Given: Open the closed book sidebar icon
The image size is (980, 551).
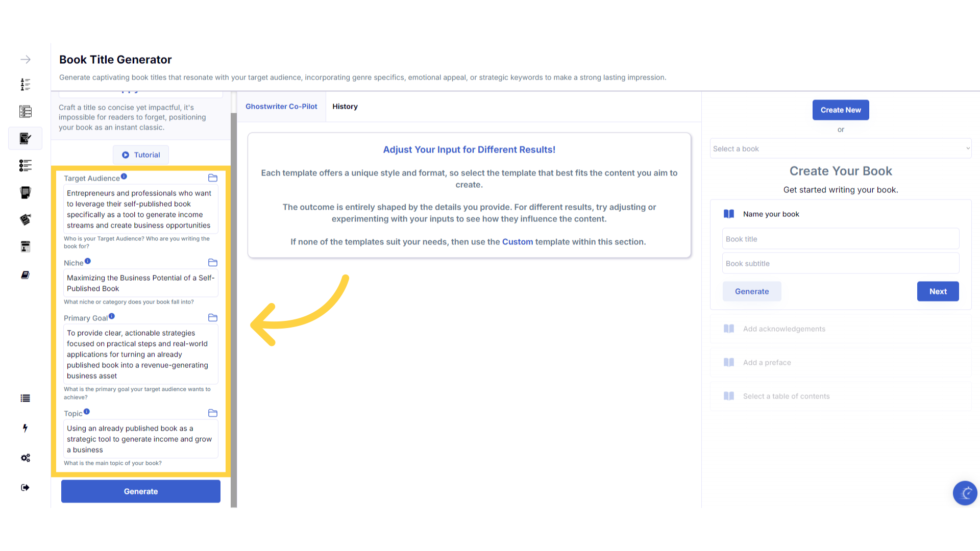Looking at the screenshot, I should [25, 275].
